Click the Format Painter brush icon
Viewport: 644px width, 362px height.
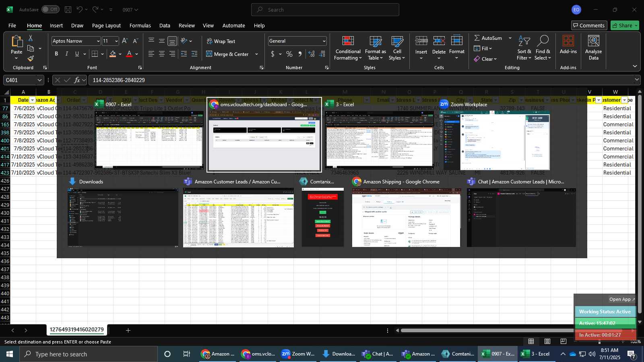tap(31, 58)
